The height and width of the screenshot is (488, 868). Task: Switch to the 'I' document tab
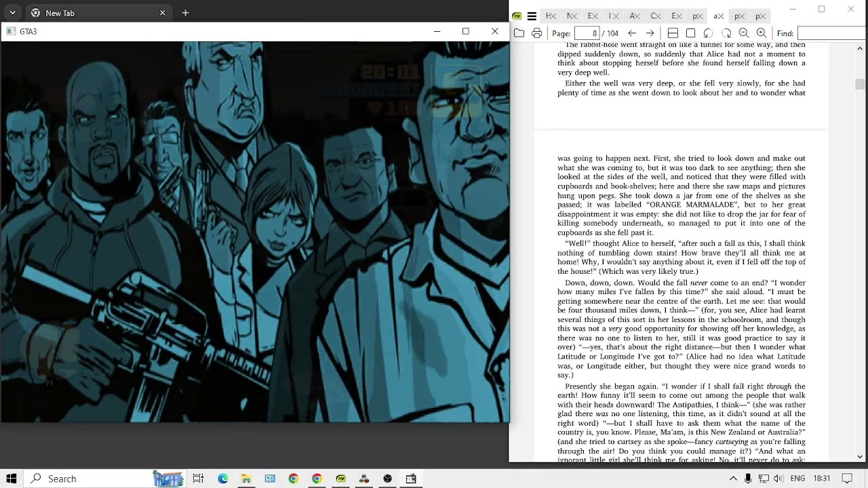click(614, 16)
